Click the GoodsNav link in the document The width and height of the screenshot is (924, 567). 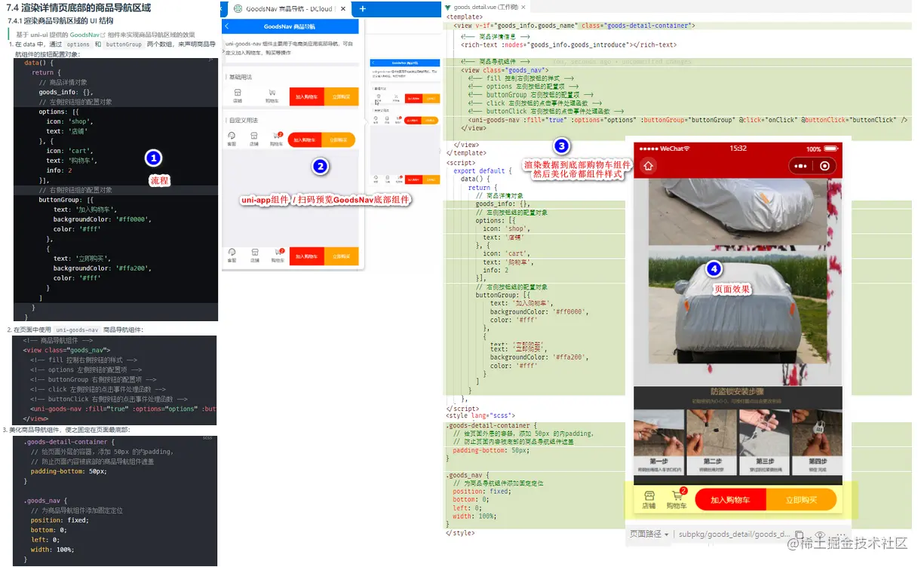point(86,35)
